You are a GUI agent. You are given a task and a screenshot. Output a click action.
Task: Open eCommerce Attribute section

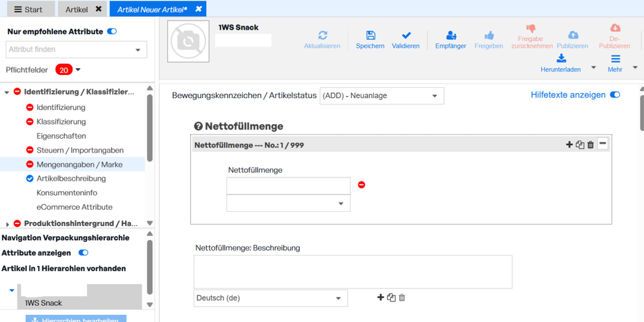74,207
